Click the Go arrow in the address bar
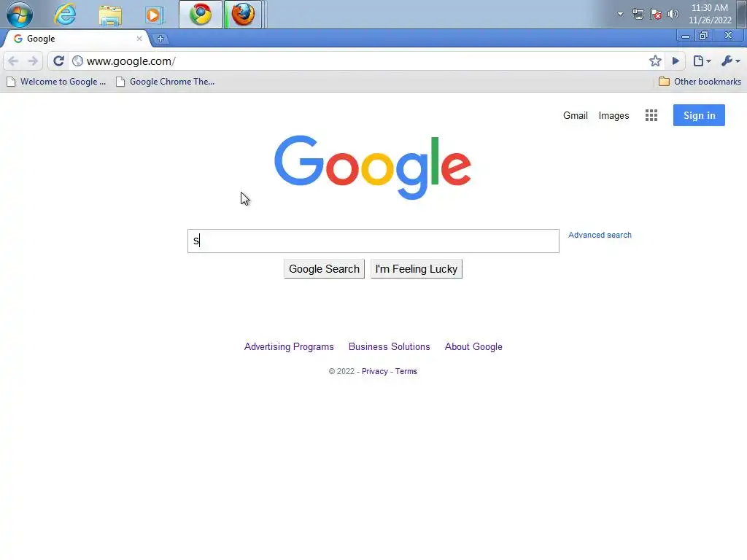This screenshot has width=747, height=560. 676,61
